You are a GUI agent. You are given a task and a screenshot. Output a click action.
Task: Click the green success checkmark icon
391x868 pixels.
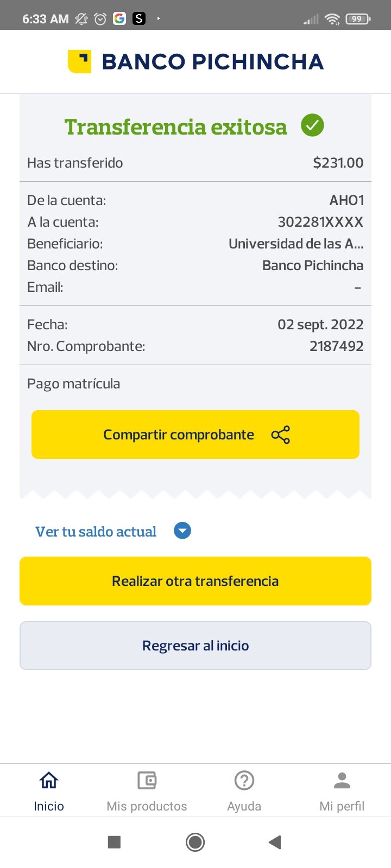click(x=312, y=126)
